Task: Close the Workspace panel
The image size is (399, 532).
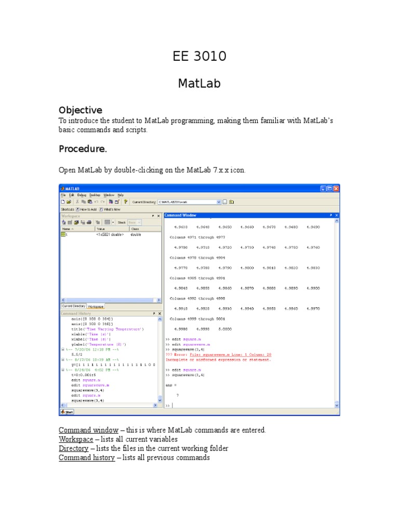Action: 158,216
